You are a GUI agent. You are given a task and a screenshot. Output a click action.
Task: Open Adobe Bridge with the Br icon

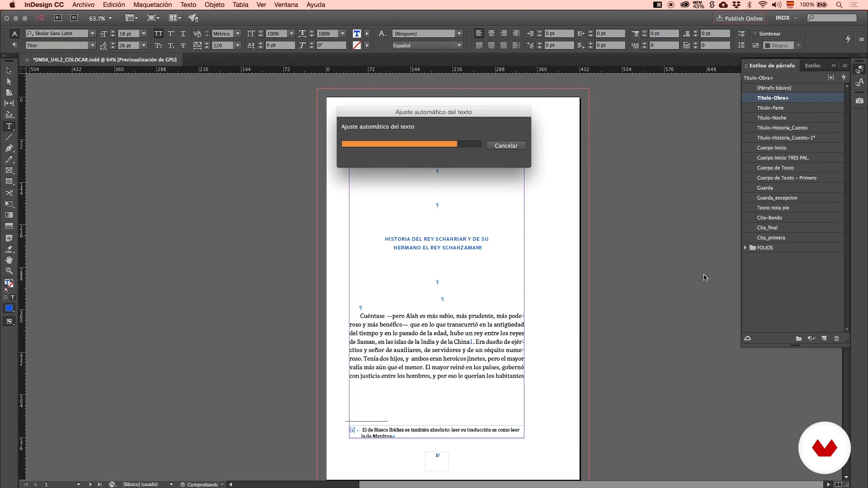pos(58,18)
